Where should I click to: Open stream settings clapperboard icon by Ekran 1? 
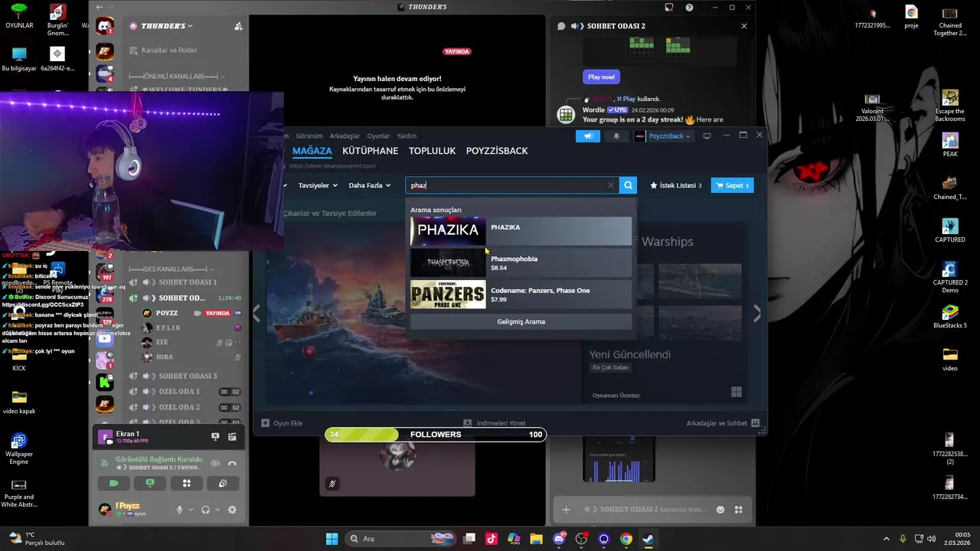[x=232, y=437]
